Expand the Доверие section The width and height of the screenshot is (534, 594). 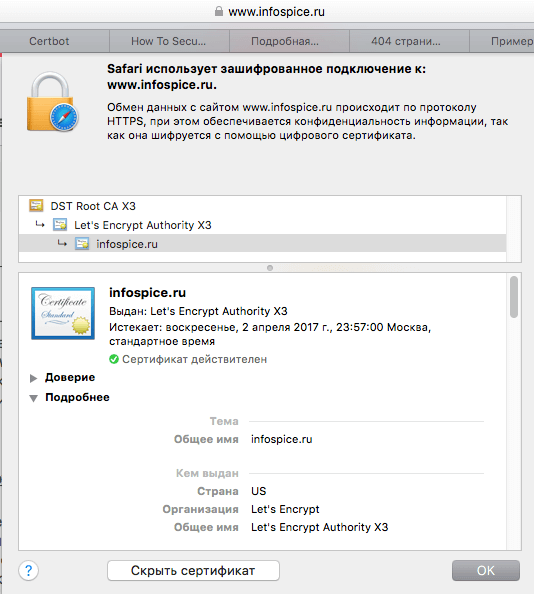click(33, 378)
